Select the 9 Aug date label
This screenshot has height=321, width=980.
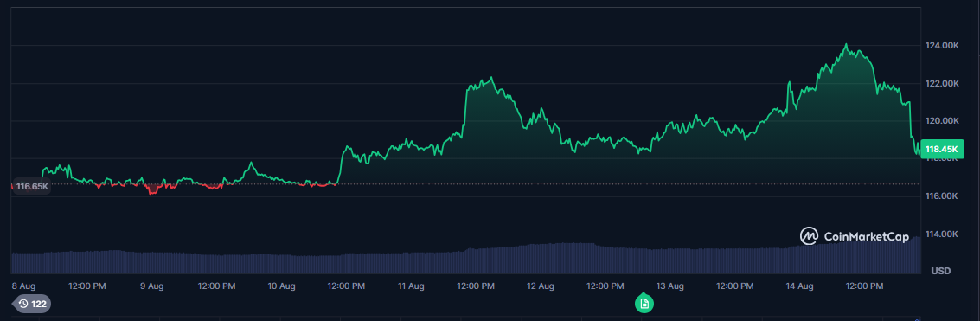point(152,286)
